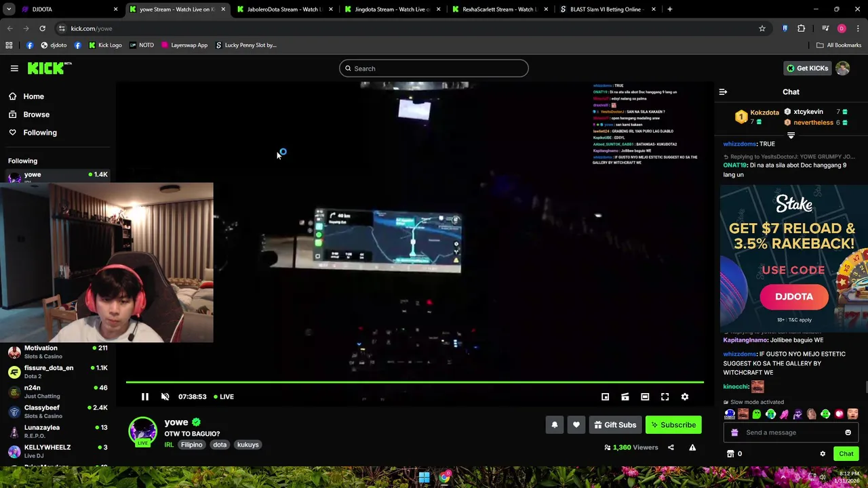Switch to BLAST Slam VI Betting tab
The width and height of the screenshot is (868, 488).
coord(607,9)
